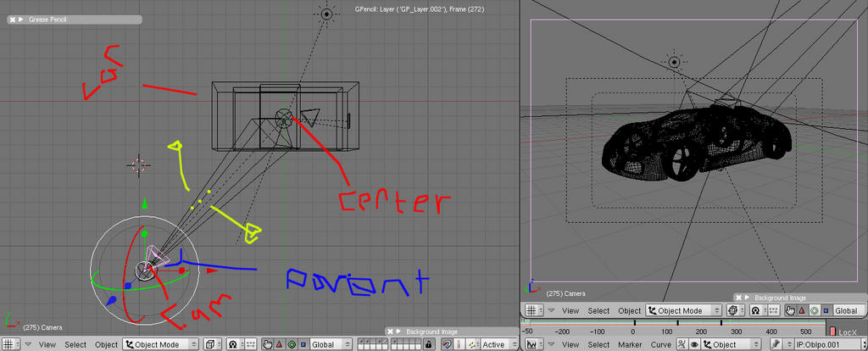Toggle the 3D manipulator hand icon in camera viewport
Screen dimensions: 868x351
click(791, 310)
